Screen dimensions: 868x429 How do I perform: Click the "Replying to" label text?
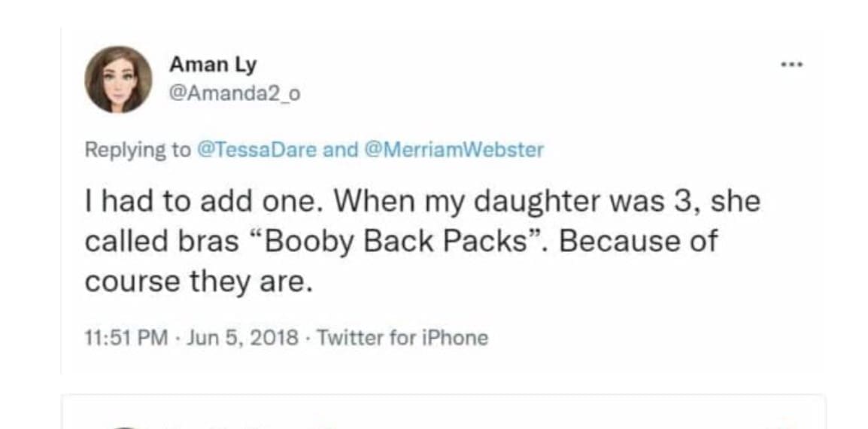(138, 150)
